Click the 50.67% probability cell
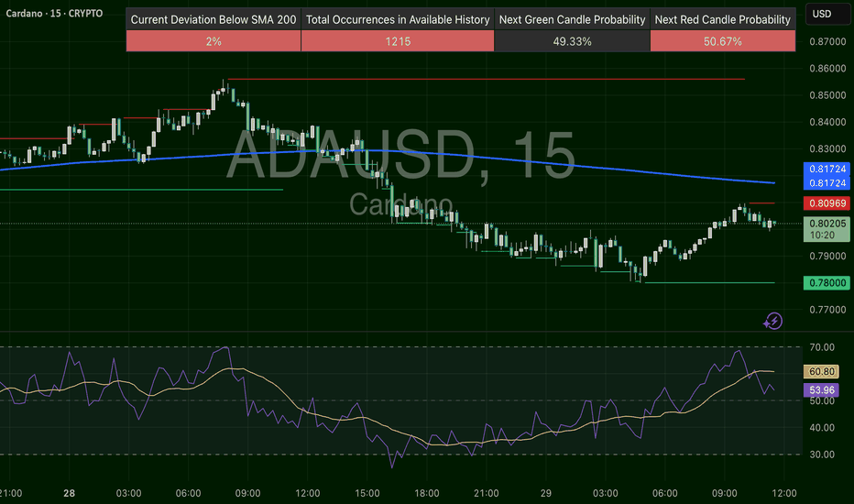Screen dimensions: 854x504 (723, 41)
